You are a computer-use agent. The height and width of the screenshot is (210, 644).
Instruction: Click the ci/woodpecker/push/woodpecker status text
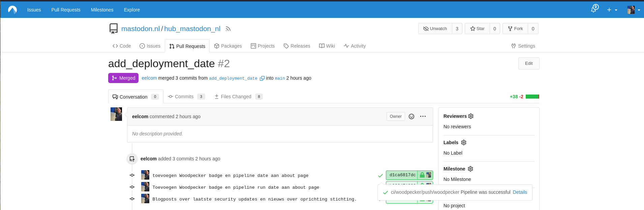tap(425, 192)
